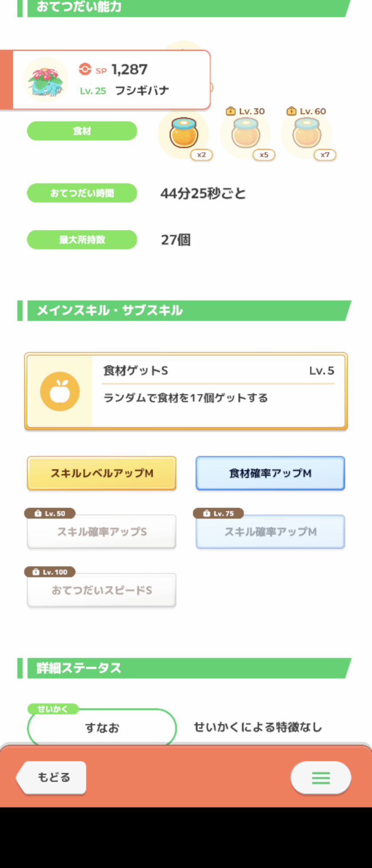Select the スキルレベルアップM sub skill
This screenshot has width=372, height=868.
pyautogui.click(x=102, y=473)
